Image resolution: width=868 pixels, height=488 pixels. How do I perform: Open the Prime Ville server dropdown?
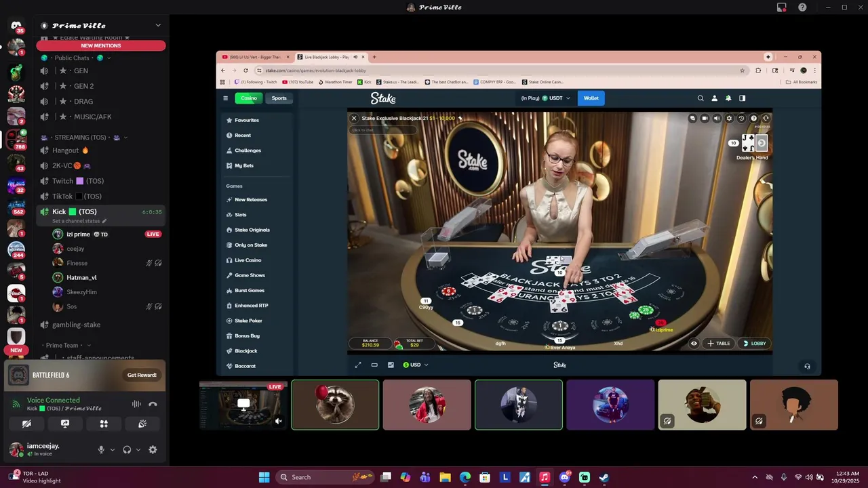[x=101, y=25]
